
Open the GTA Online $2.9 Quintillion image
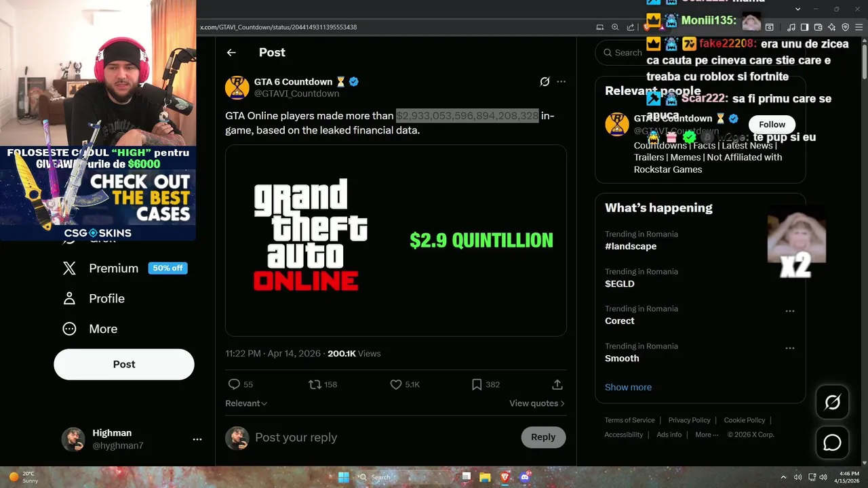pyautogui.click(x=396, y=241)
